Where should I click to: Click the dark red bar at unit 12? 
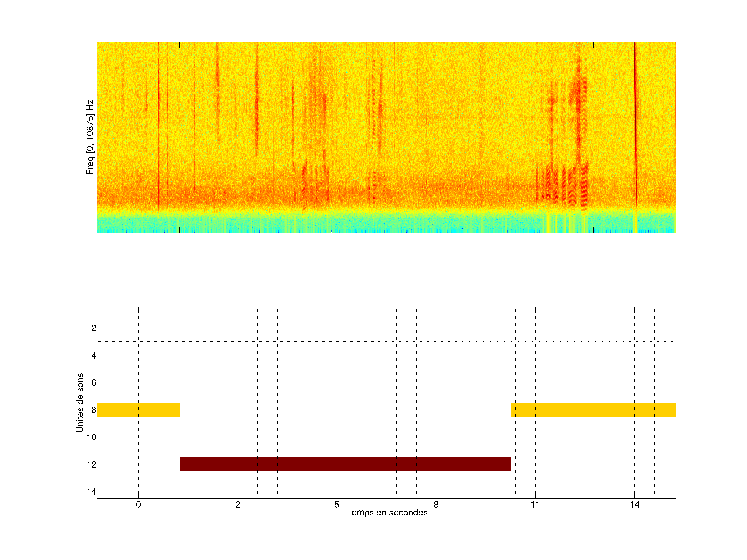tap(345, 464)
